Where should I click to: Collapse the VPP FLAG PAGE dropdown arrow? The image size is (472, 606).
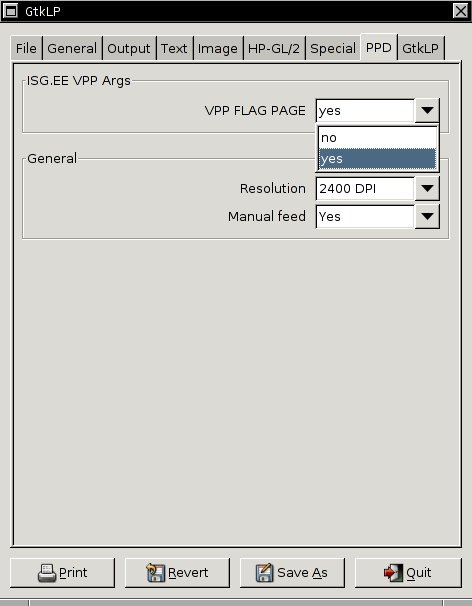(427, 111)
